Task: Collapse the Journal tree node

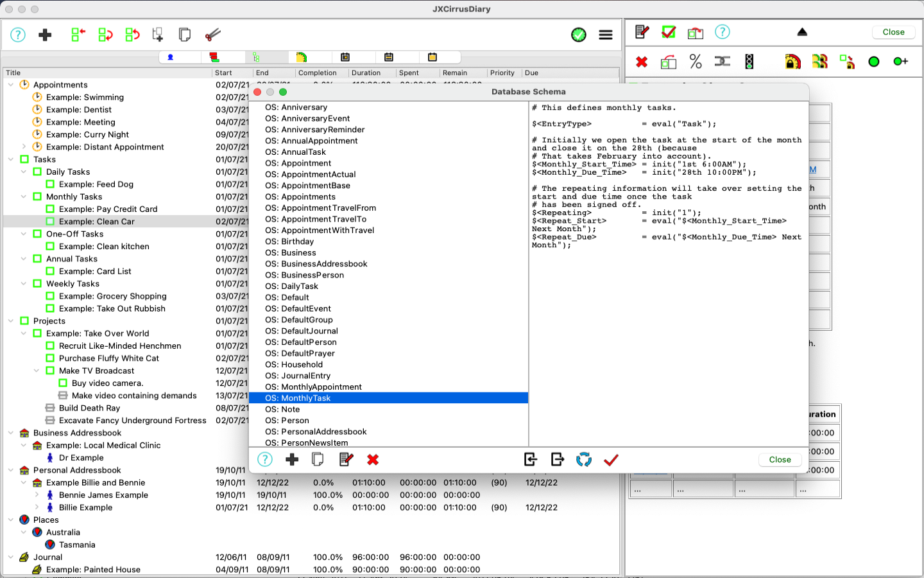Action: tap(11, 557)
